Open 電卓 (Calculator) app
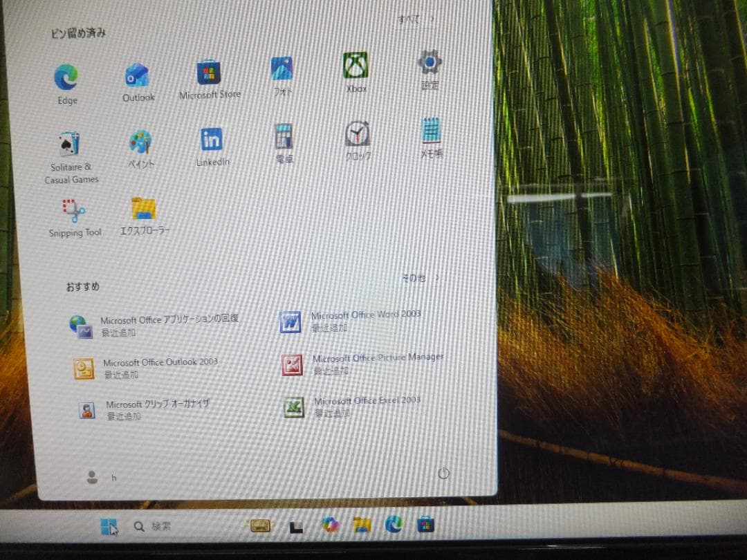Viewport: 747px width, 560px height. (284, 143)
